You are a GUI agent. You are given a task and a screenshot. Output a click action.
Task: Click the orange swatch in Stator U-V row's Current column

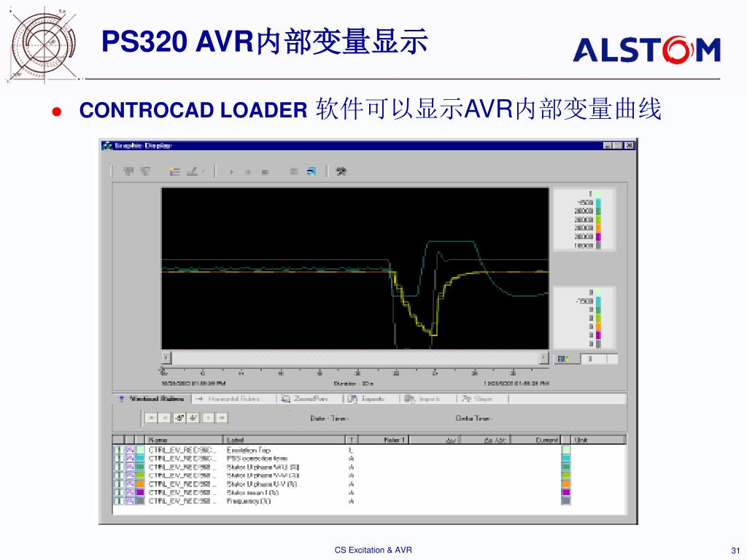565,484
